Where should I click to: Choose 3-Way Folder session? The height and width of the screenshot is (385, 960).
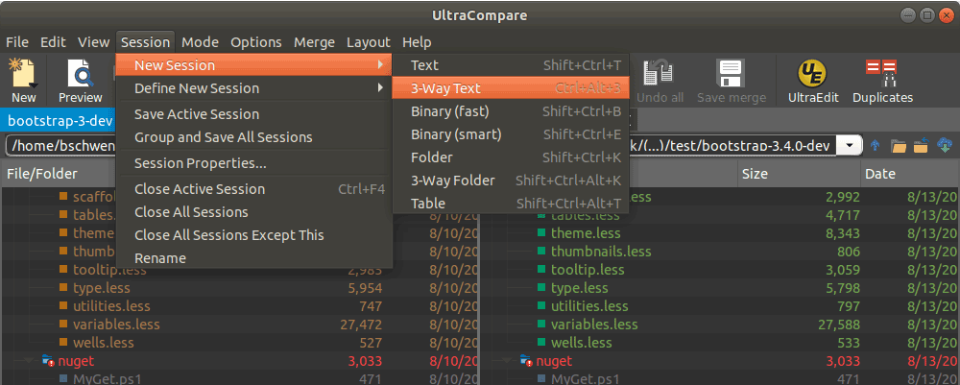pyautogui.click(x=511, y=181)
